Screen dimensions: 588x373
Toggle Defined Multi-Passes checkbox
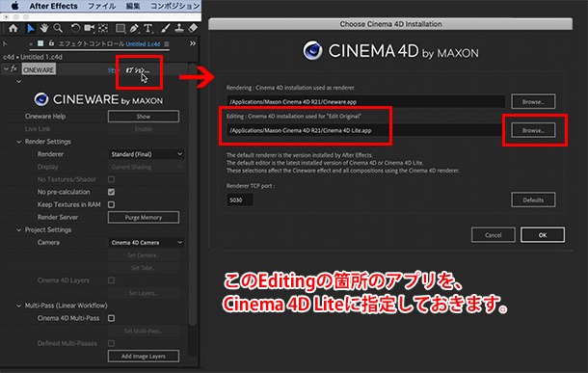112,343
